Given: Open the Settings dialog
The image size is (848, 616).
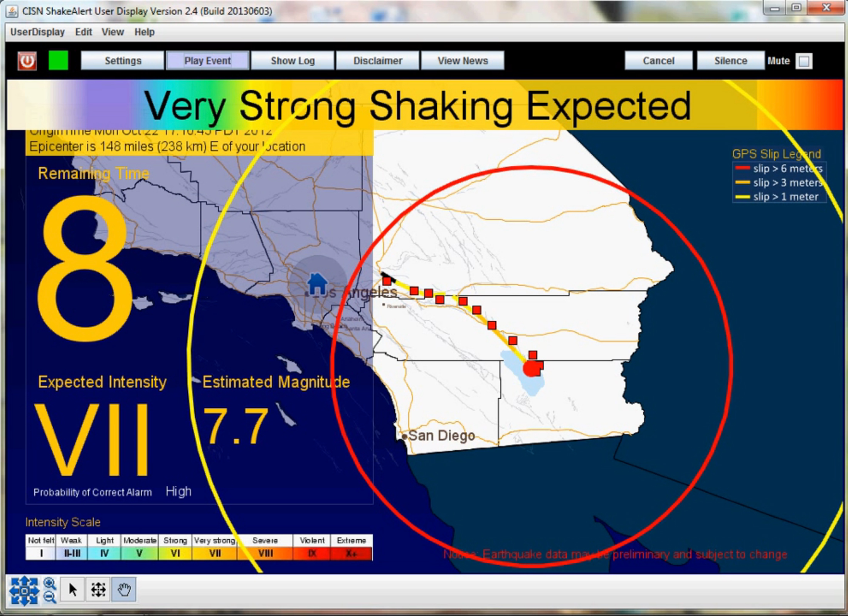Looking at the screenshot, I should click(x=123, y=61).
